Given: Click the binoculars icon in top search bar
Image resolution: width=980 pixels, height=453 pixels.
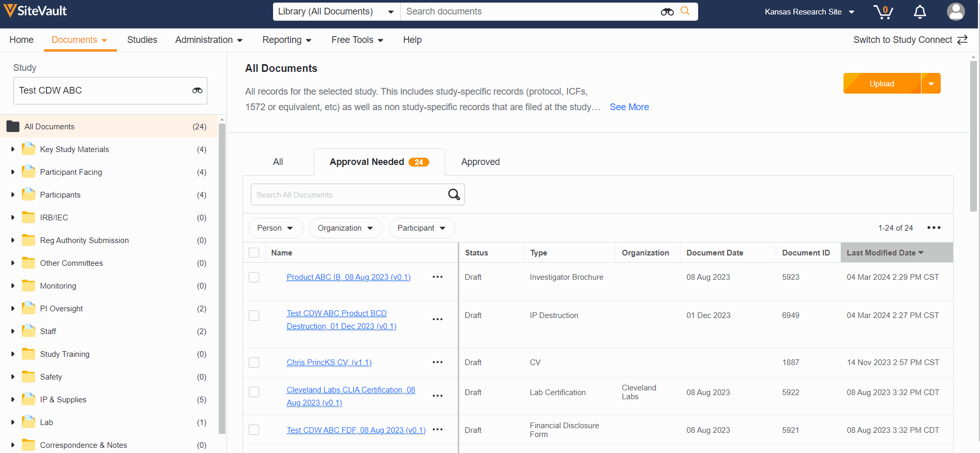Looking at the screenshot, I should pos(667,12).
